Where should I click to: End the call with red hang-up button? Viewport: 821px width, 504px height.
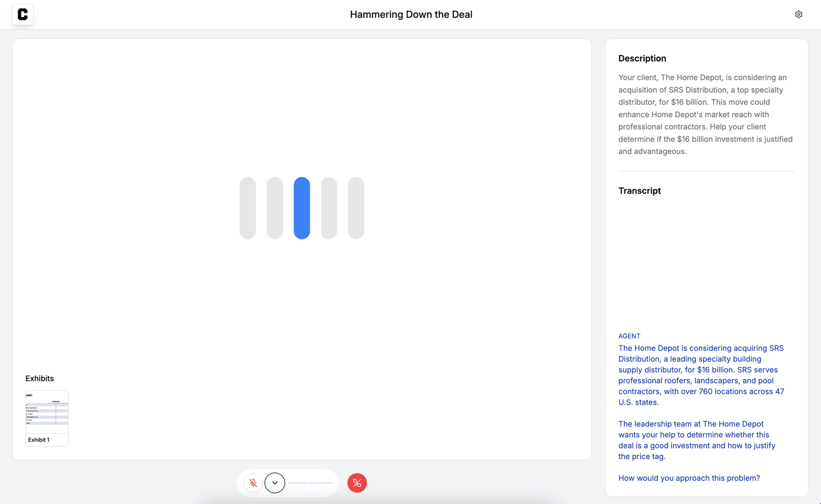point(357,483)
